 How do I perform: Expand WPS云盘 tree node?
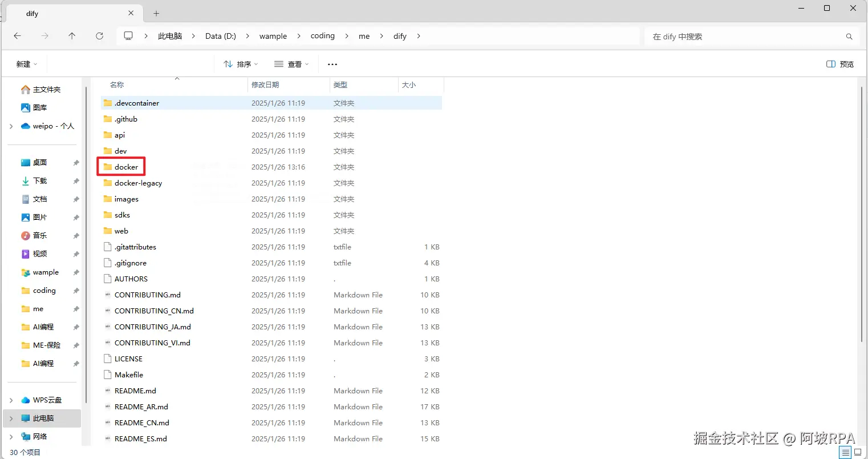11,400
